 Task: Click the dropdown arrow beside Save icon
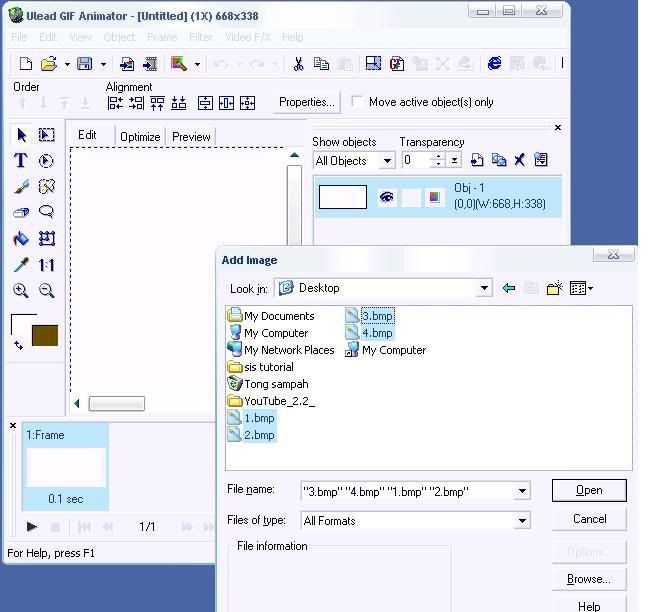click(103, 64)
